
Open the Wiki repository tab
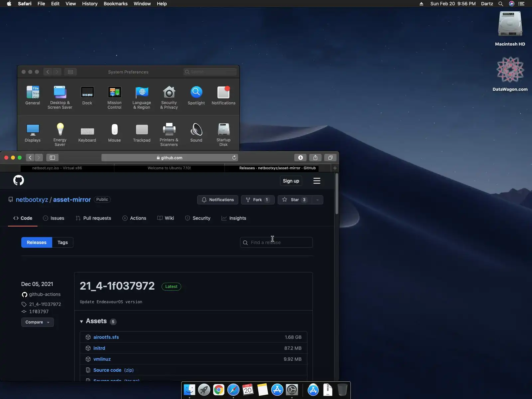pyautogui.click(x=166, y=218)
